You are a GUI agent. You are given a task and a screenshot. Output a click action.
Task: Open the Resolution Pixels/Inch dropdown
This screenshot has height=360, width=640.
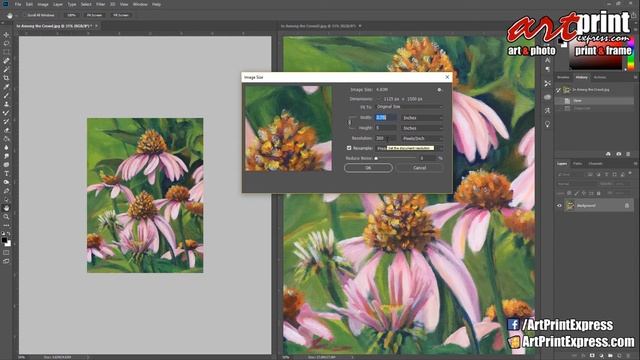click(x=422, y=139)
